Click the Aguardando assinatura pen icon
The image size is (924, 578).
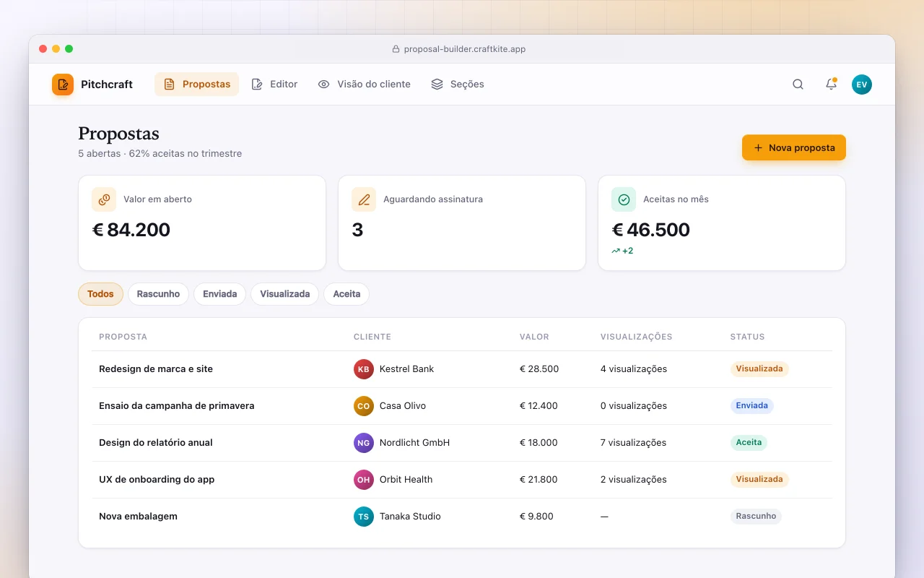(364, 199)
